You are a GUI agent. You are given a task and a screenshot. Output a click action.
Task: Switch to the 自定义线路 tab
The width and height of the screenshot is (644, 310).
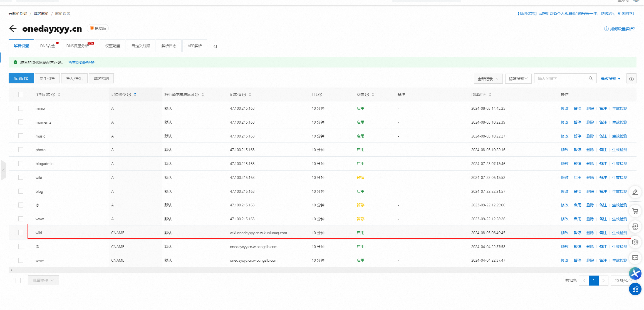[141, 46]
